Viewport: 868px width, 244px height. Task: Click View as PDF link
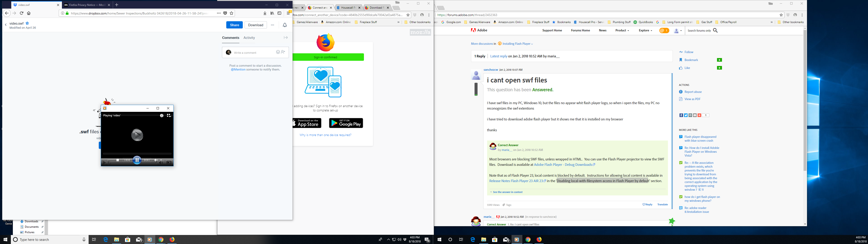click(x=692, y=99)
